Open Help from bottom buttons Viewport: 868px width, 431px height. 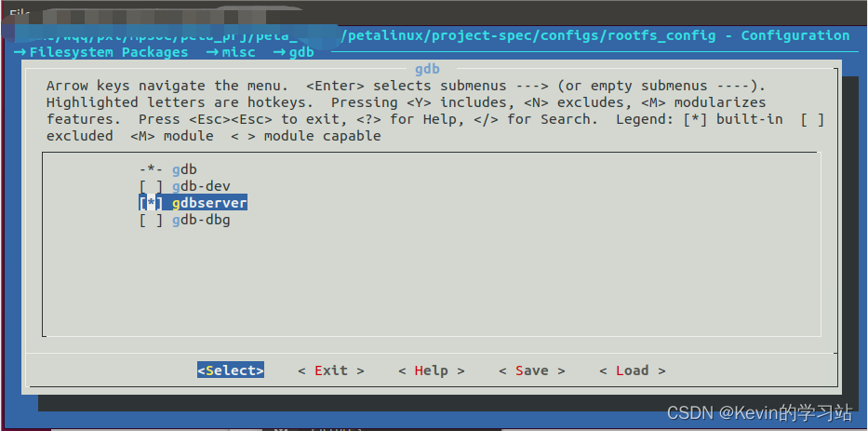[x=432, y=370]
